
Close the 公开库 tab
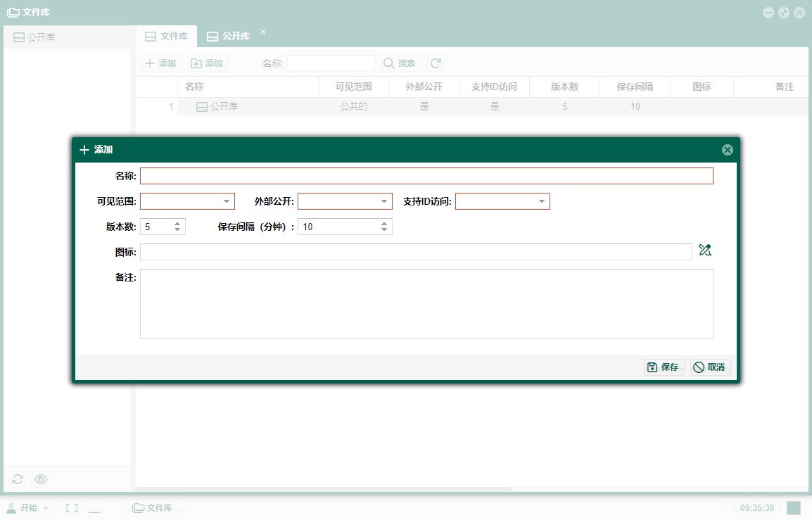click(x=263, y=32)
